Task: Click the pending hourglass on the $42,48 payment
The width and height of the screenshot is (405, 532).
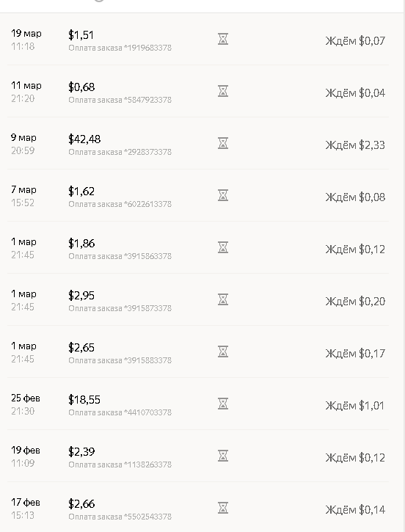Action: click(223, 143)
